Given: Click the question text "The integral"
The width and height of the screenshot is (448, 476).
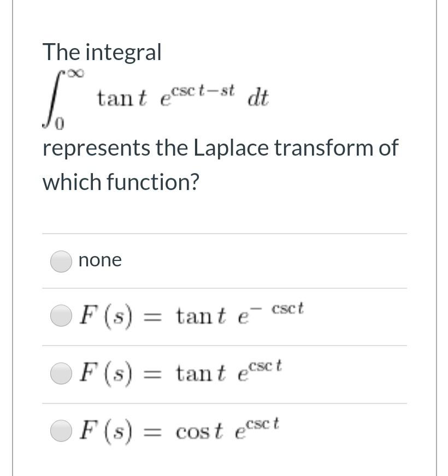Looking at the screenshot, I should coord(102,52).
